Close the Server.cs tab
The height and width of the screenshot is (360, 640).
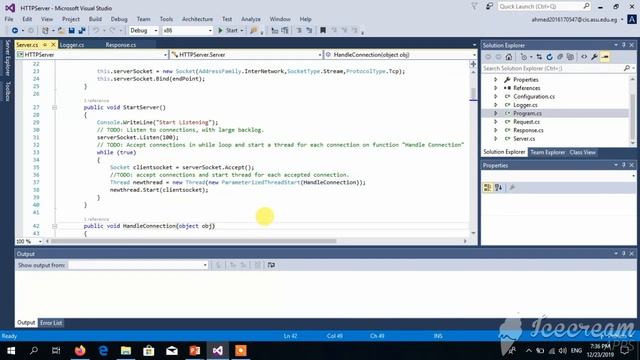click(x=53, y=45)
